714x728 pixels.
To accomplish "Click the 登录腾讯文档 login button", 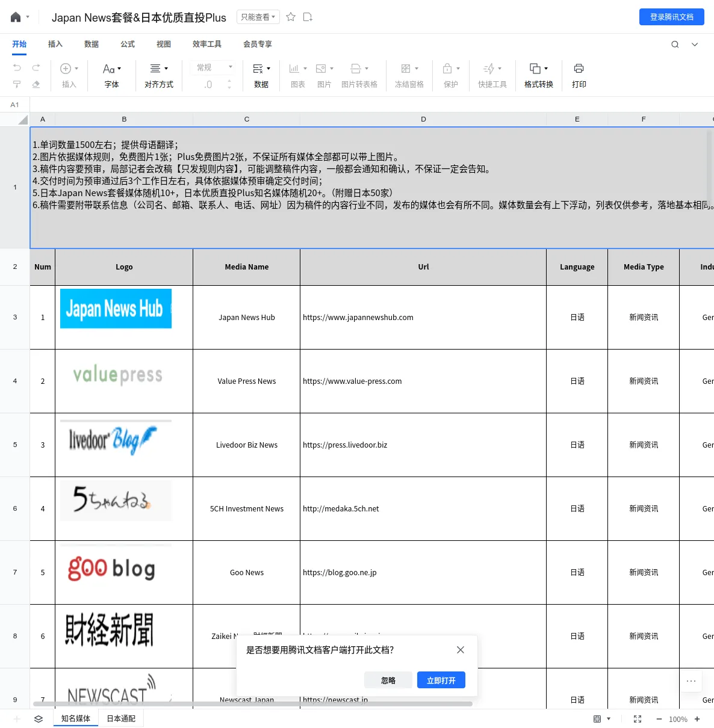I will (x=672, y=17).
